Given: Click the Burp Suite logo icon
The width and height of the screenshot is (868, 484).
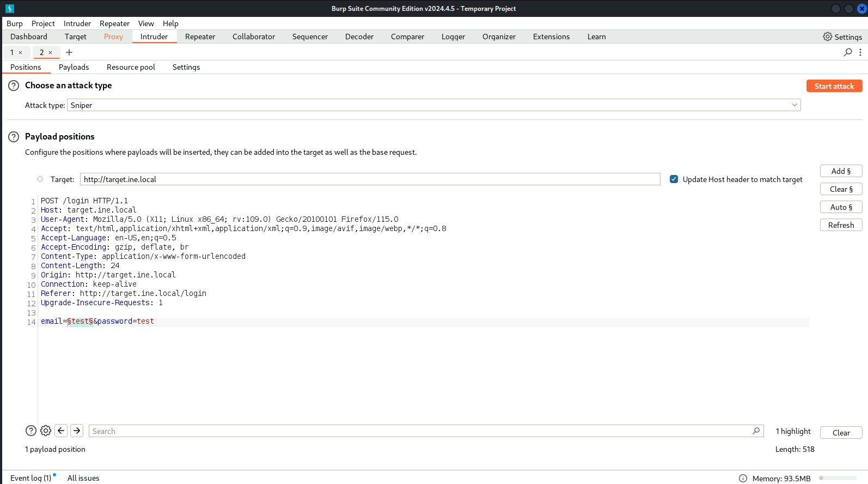Looking at the screenshot, I should 10,8.
